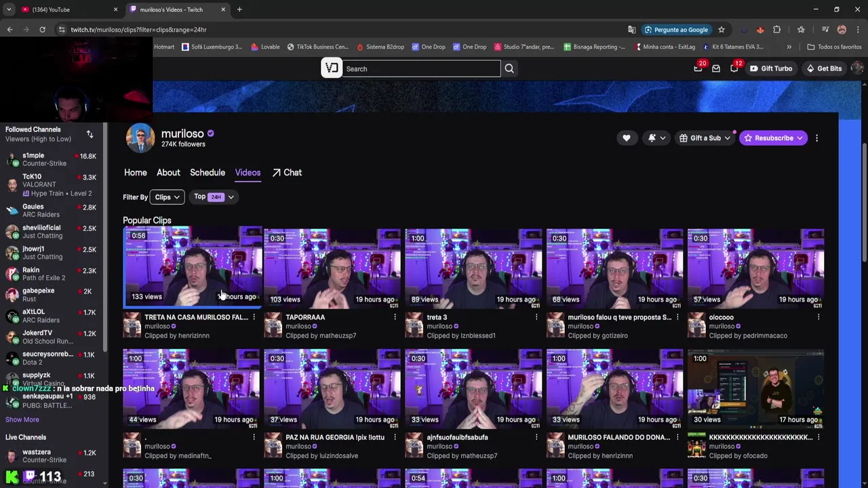Select Rakin in Followed Channels

coord(54,273)
